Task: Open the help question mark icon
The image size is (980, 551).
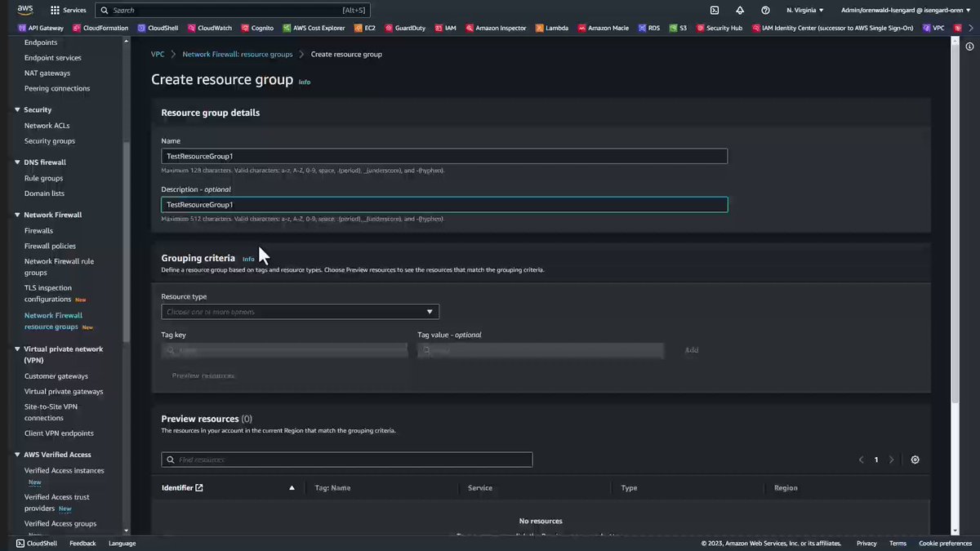Action: pyautogui.click(x=765, y=11)
